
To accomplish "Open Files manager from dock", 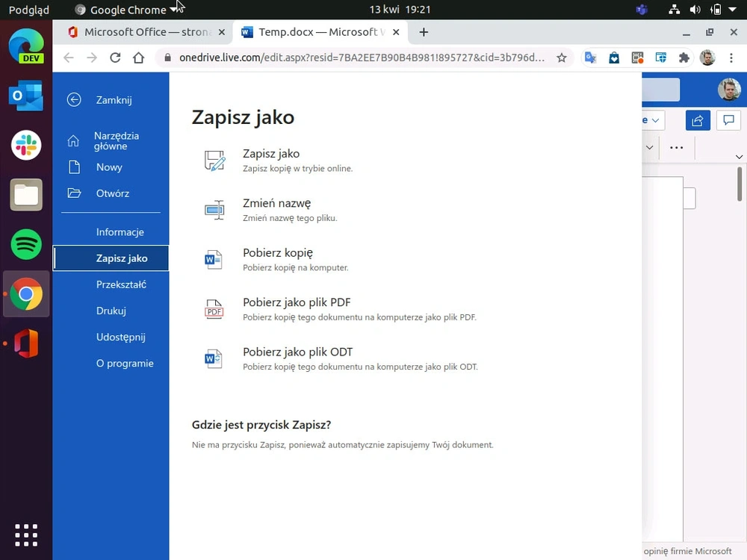I will point(26,195).
